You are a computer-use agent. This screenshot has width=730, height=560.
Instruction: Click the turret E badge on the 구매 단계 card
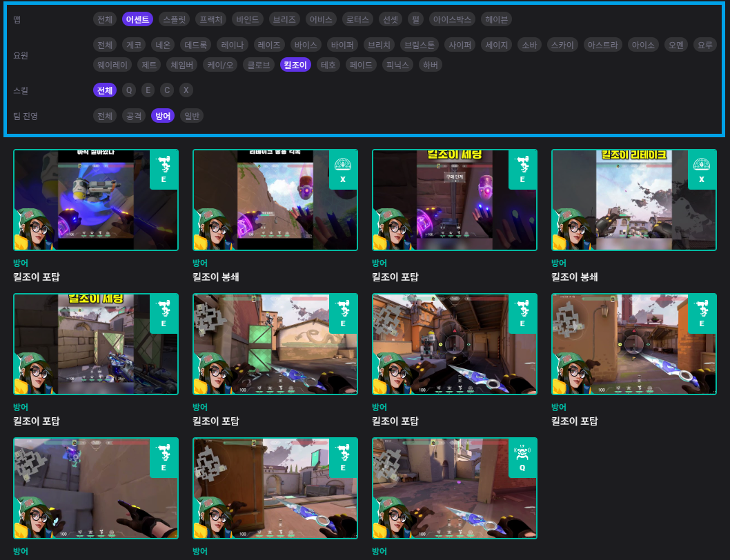tap(522, 170)
